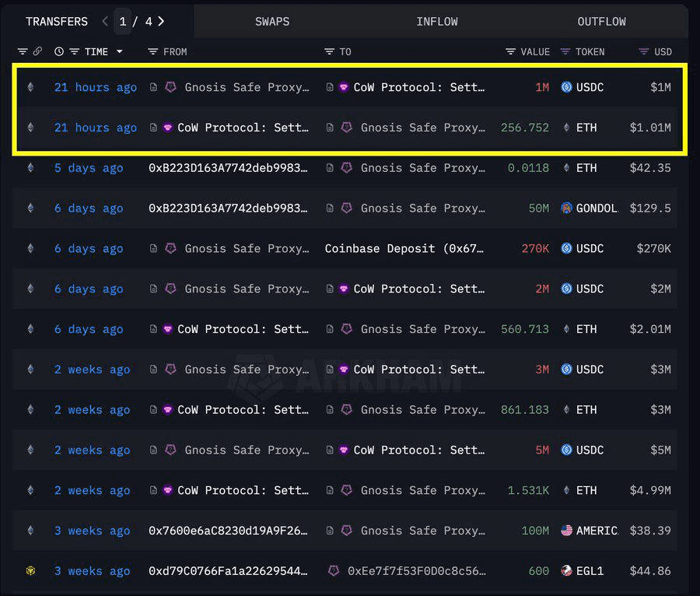Click the $2.01M USD amount

coord(650,329)
